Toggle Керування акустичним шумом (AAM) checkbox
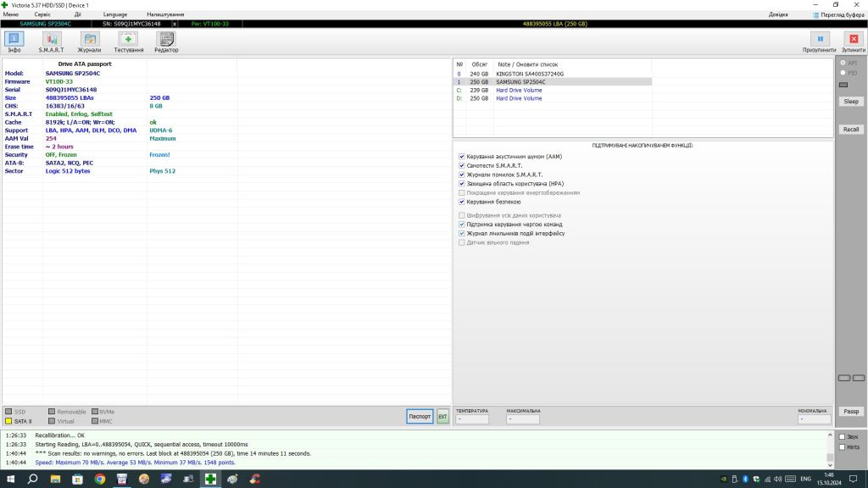This screenshot has height=488, width=868. (462, 157)
